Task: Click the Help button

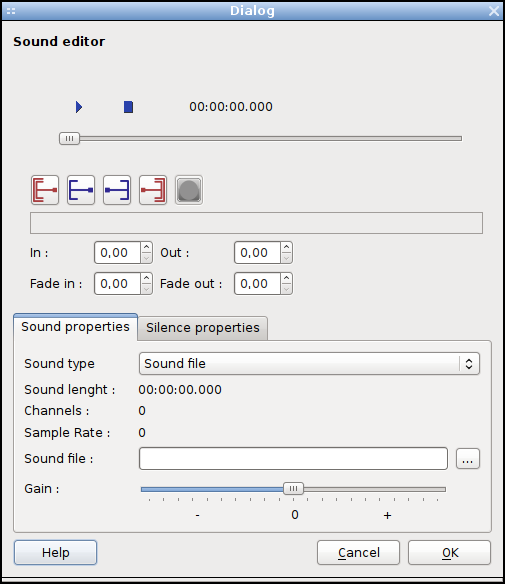Action: click(x=55, y=552)
